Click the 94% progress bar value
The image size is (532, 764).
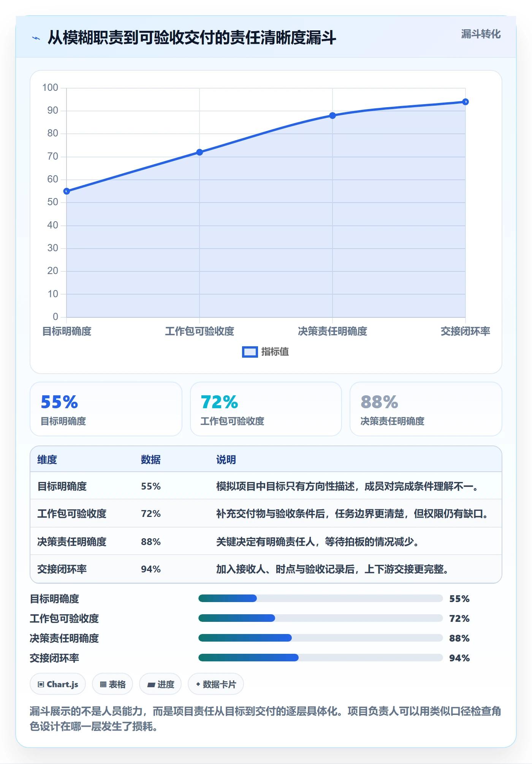[459, 658]
